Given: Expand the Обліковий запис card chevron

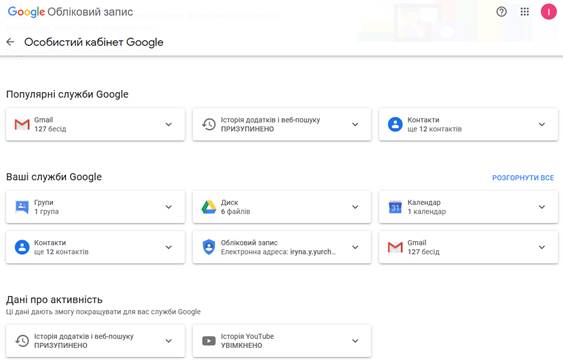Looking at the screenshot, I should 355,247.
